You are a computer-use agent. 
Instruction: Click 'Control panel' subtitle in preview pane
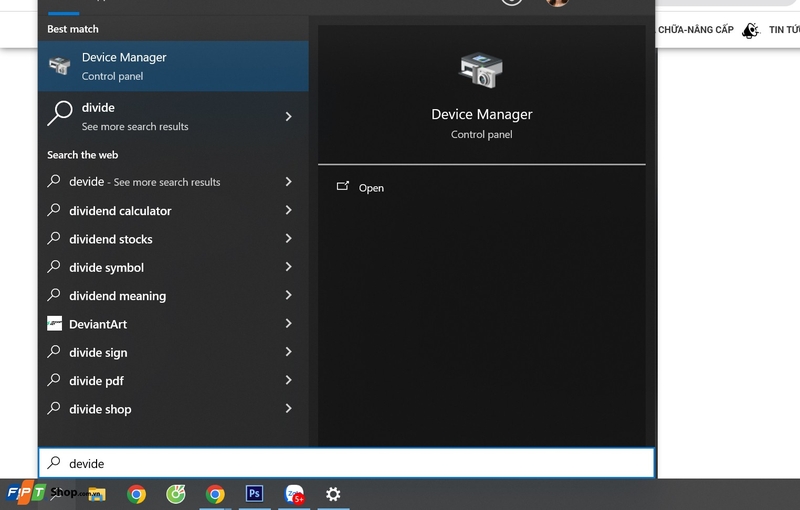482,135
